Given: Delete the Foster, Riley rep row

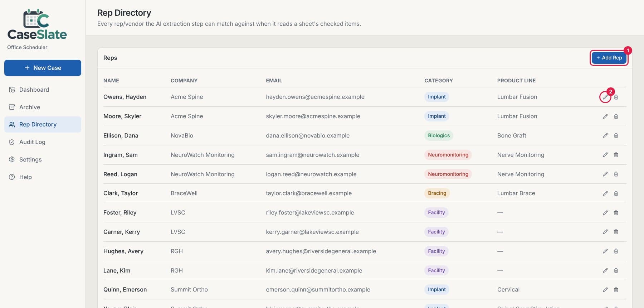Looking at the screenshot, I should click(616, 213).
